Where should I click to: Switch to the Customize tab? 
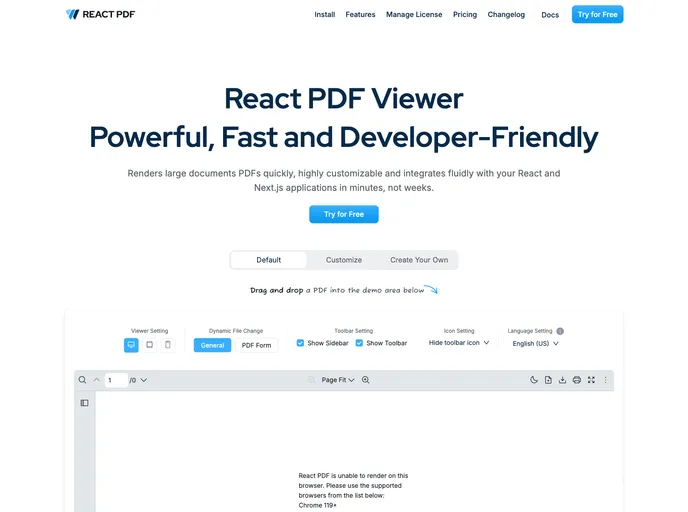tap(344, 260)
